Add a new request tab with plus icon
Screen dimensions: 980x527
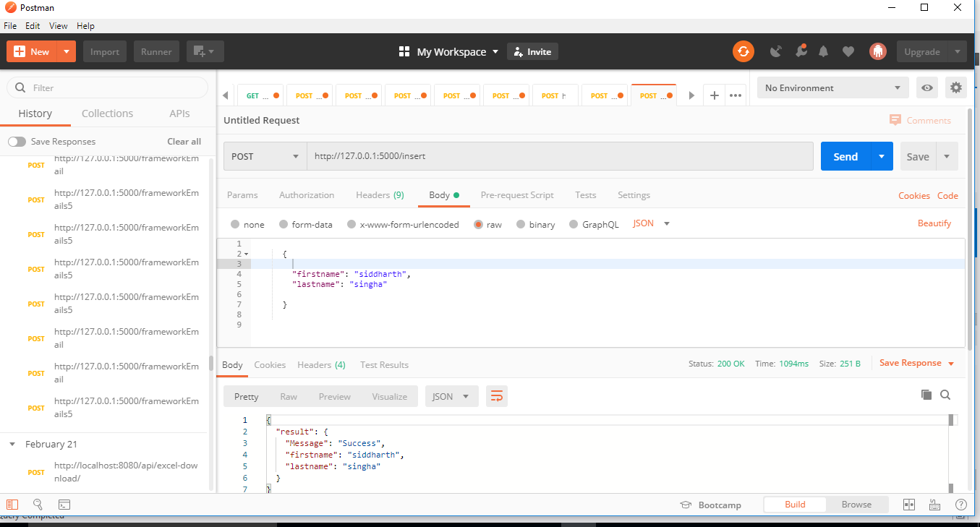[x=714, y=95]
